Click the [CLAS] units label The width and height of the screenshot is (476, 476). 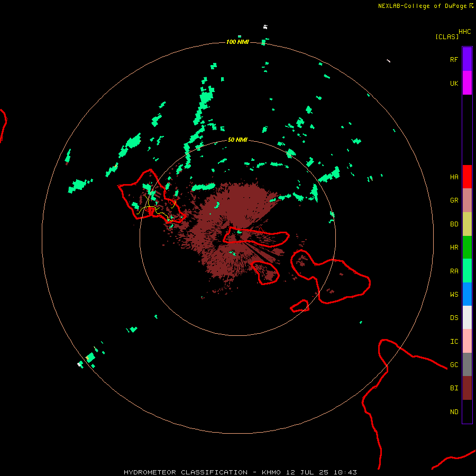coord(447,36)
